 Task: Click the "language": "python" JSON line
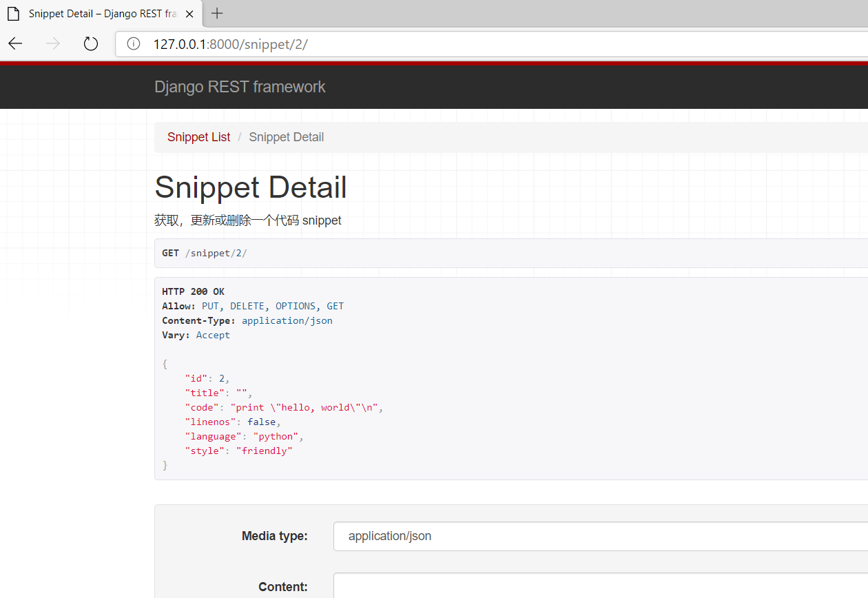pos(244,436)
